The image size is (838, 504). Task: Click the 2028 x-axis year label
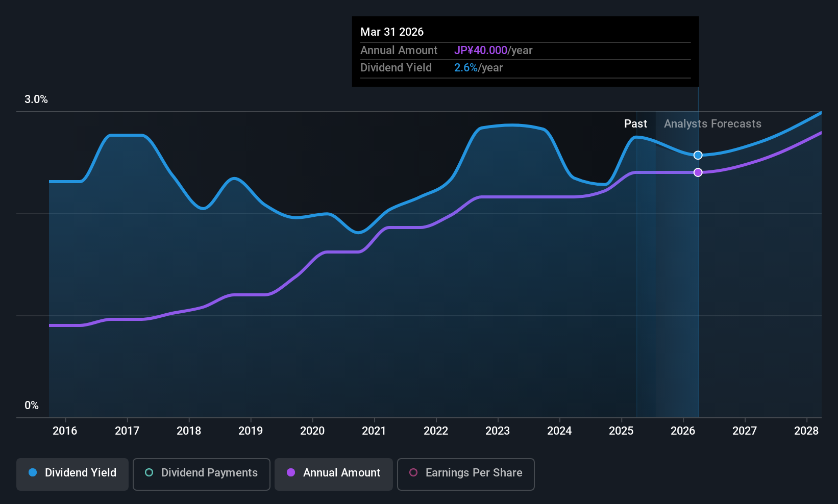pos(806,431)
